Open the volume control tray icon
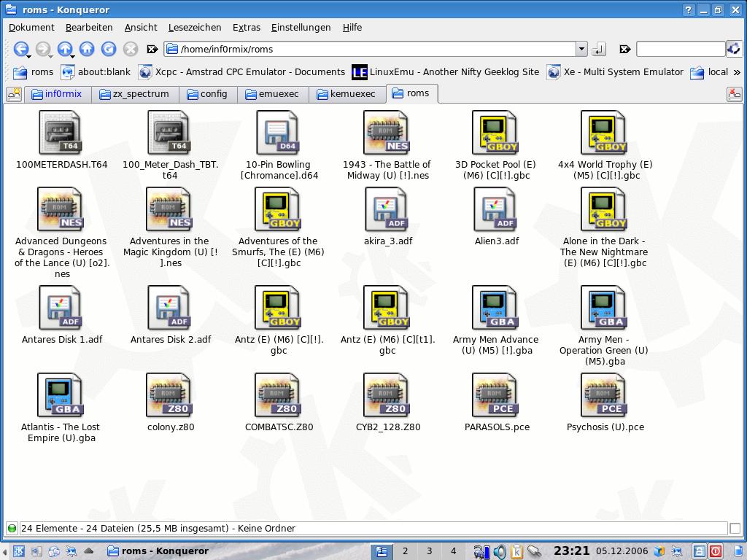 coord(499,552)
